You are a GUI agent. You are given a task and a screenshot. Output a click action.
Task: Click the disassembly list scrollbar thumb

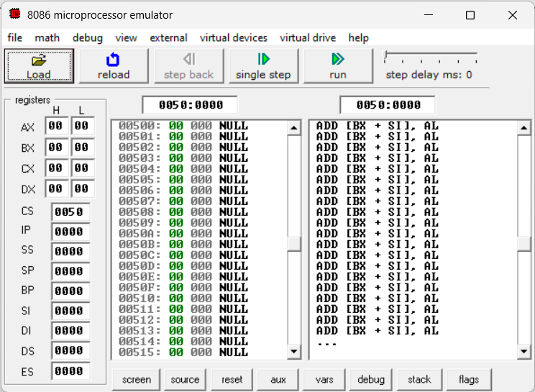[x=523, y=244]
